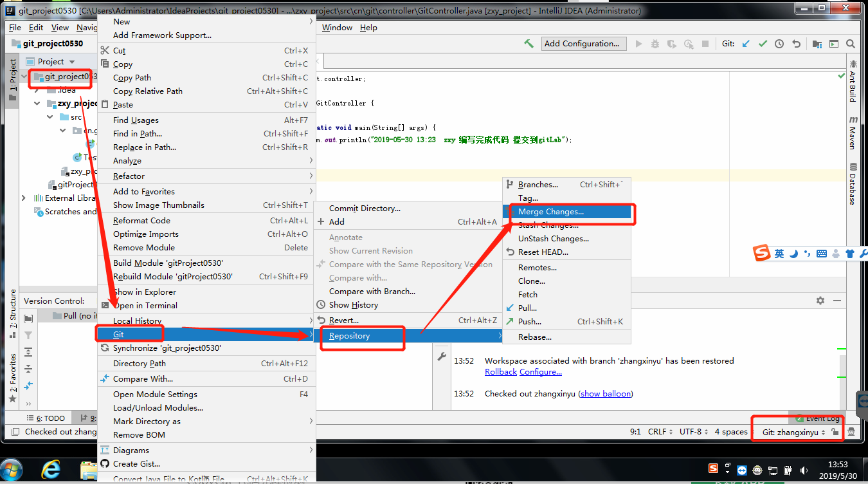
Task: Select Push... in Repository submenu
Action: (566, 321)
